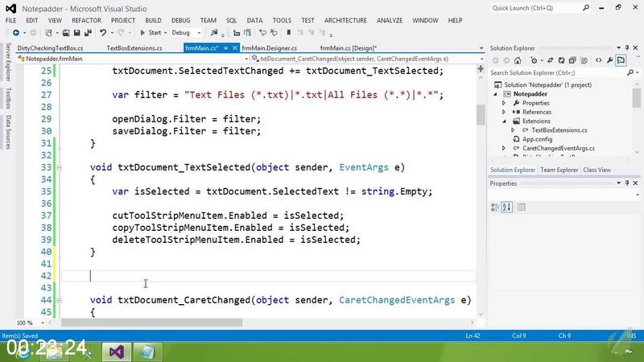The image size is (644, 362).
Task: Click the Notepadder app icon in the taskbar
Action: [147, 352]
